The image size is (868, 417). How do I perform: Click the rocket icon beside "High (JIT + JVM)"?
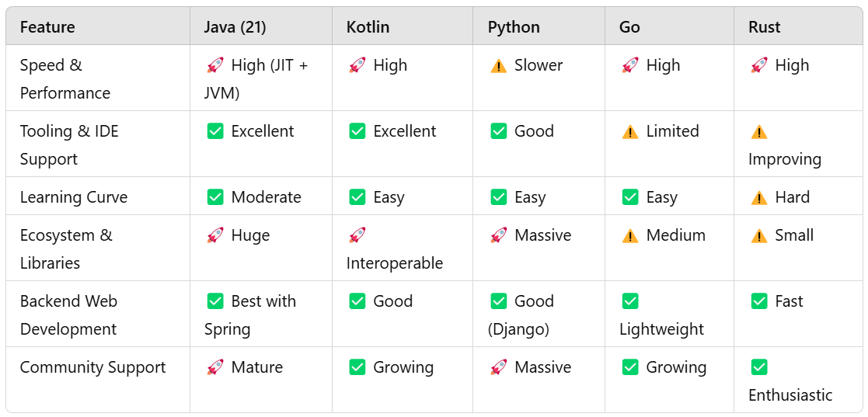(215, 66)
